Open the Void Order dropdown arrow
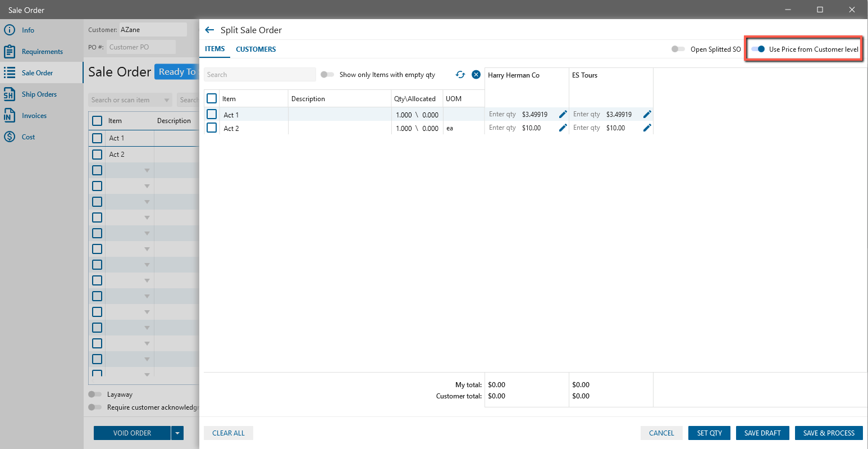 click(x=177, y=433)
